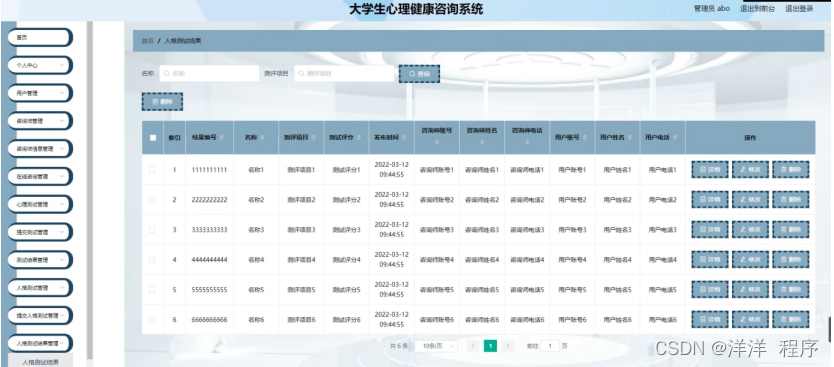This screenshot has width=834, height=367.
Task: Open 详情 for row 名称2
Action: coord(710,200)
